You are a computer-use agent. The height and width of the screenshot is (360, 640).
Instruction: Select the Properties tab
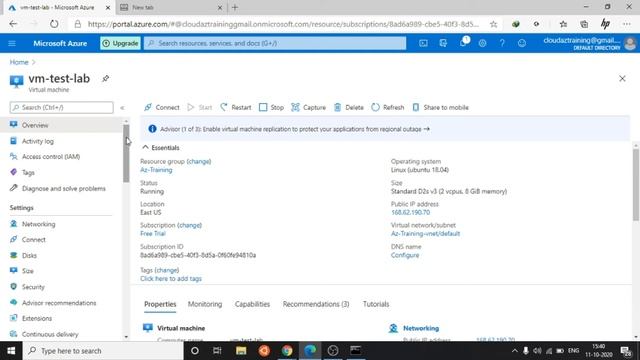tap(160, 304)
